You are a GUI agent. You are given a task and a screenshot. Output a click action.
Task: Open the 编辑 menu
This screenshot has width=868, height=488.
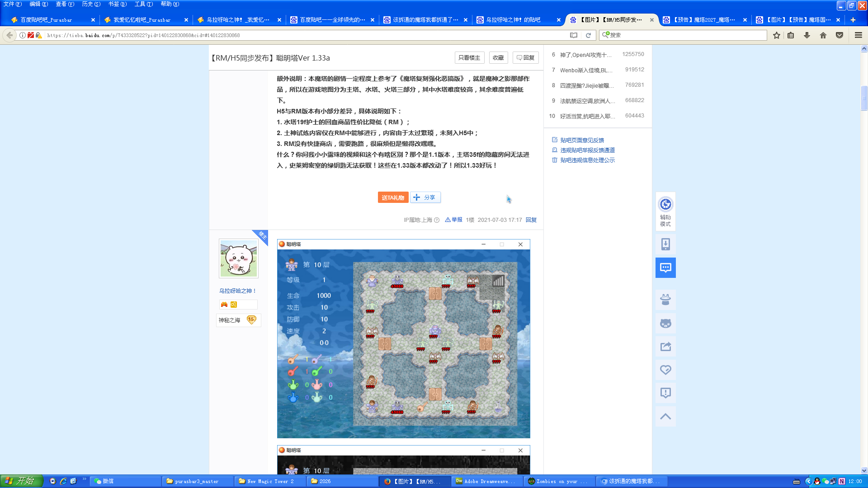pos(38,4)
